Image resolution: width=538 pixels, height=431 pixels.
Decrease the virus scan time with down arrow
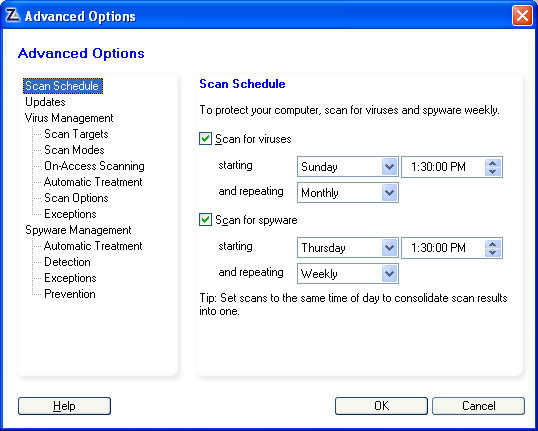pos(493,171)
